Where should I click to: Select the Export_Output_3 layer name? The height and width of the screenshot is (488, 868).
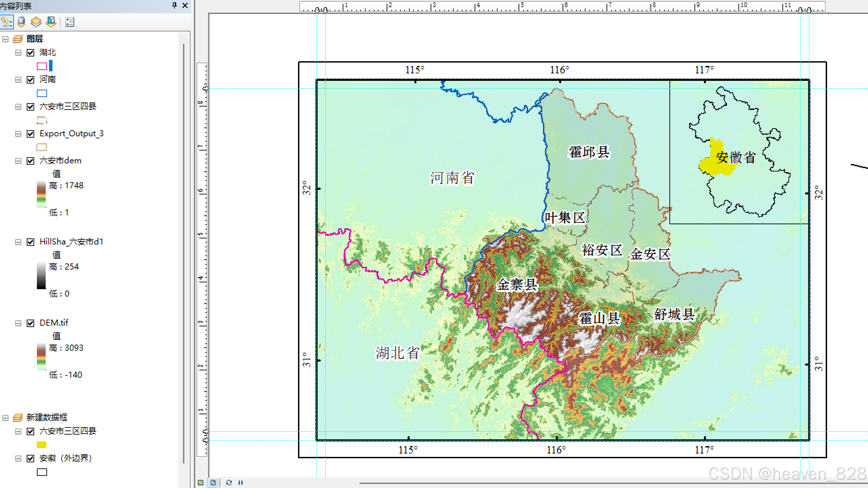click(x=71, y=134)
